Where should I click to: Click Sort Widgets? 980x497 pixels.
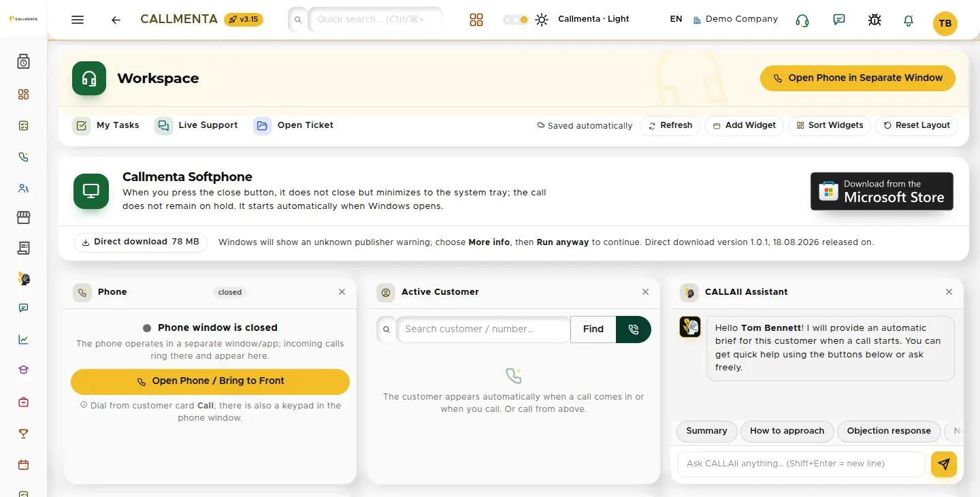coord(829,126)
